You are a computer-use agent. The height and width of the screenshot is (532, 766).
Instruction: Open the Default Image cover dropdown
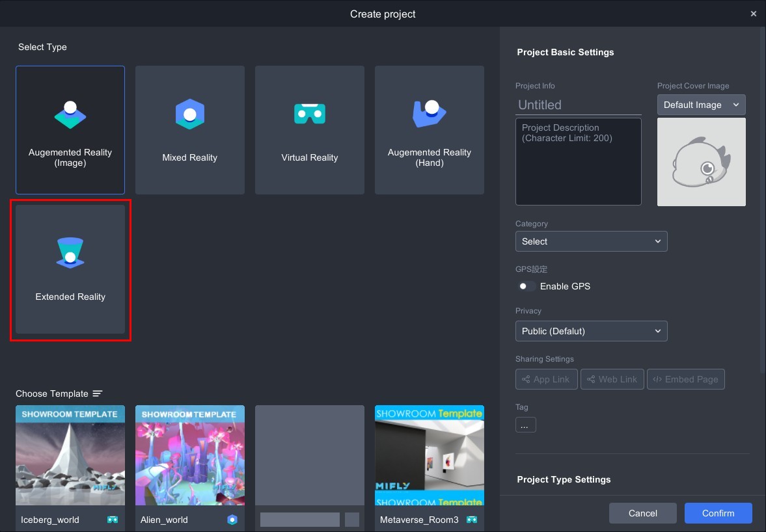(701, 105)
